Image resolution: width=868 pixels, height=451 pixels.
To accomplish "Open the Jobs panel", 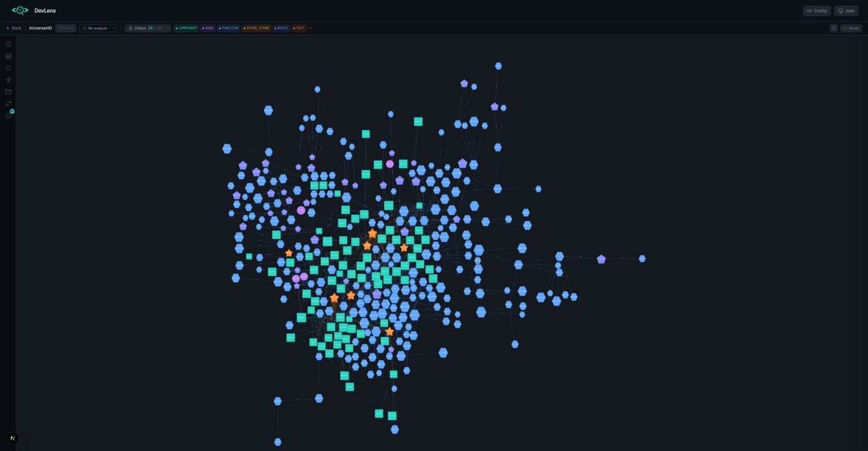I will pos(846,11).
